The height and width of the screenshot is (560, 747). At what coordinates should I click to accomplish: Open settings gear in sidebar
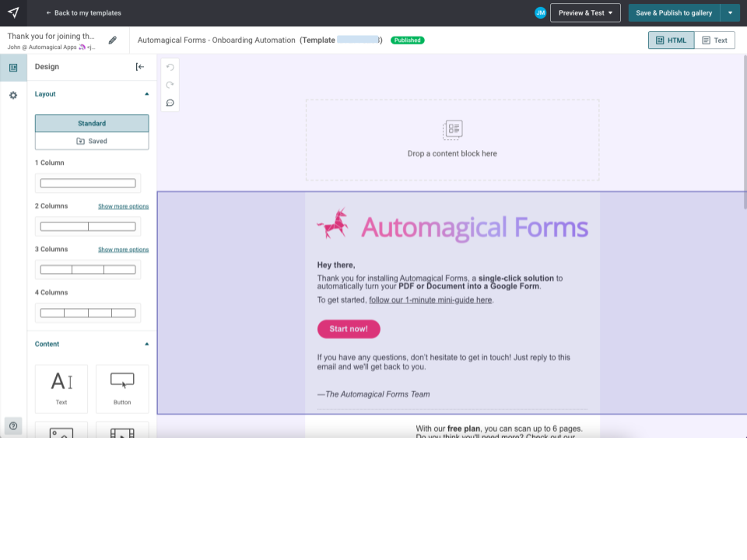[x=13, y=95]
